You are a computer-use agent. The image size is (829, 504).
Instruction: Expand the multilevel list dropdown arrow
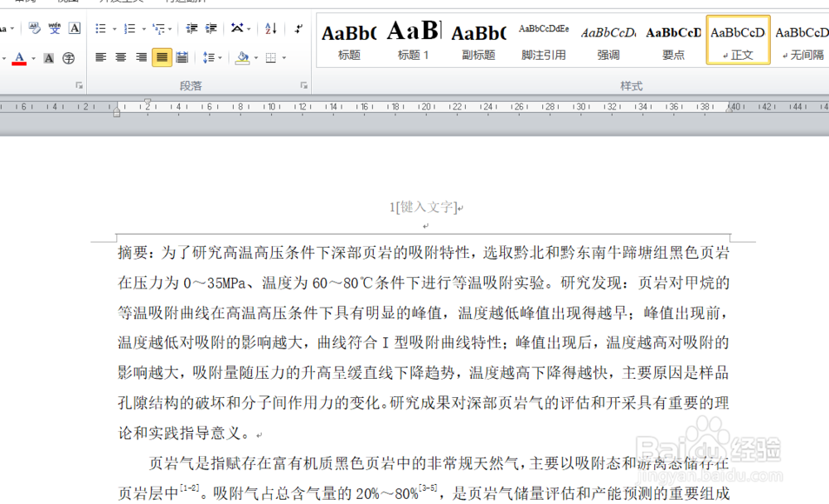click(170, 29)
